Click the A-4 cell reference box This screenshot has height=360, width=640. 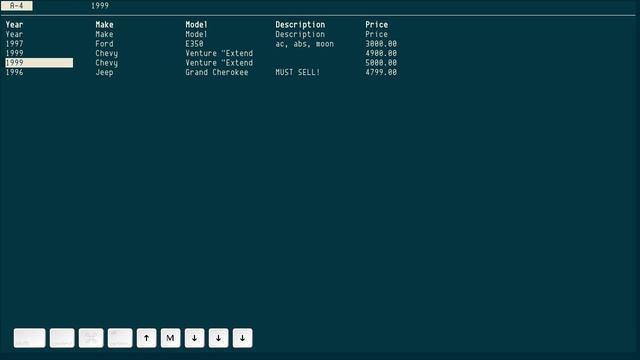(17, 6)
